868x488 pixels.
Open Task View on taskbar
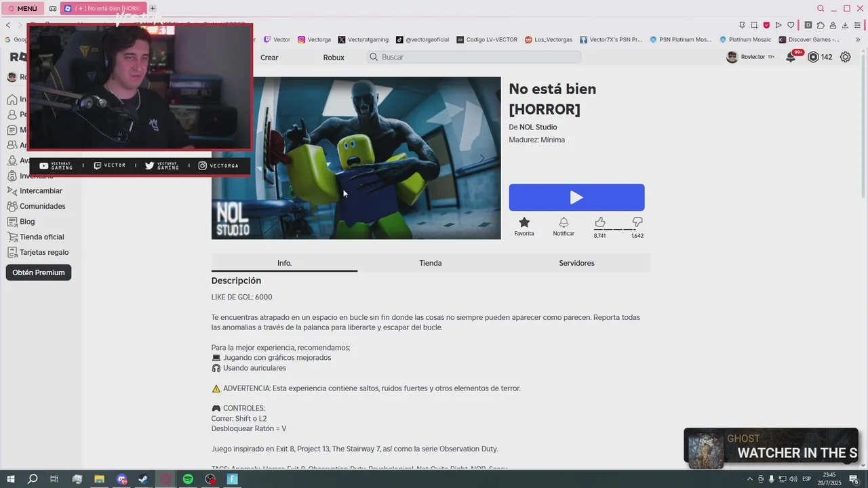tap(54, 479)
